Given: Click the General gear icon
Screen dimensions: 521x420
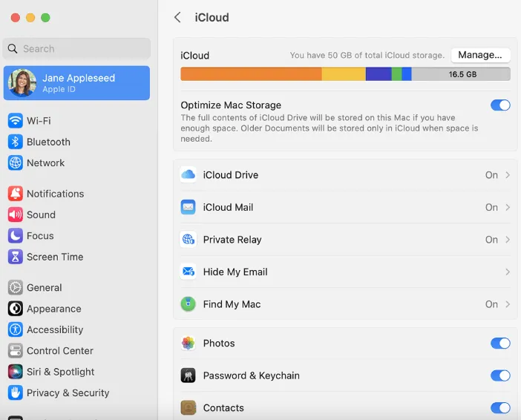Looking at the screenshot, I should coord(16,287).
